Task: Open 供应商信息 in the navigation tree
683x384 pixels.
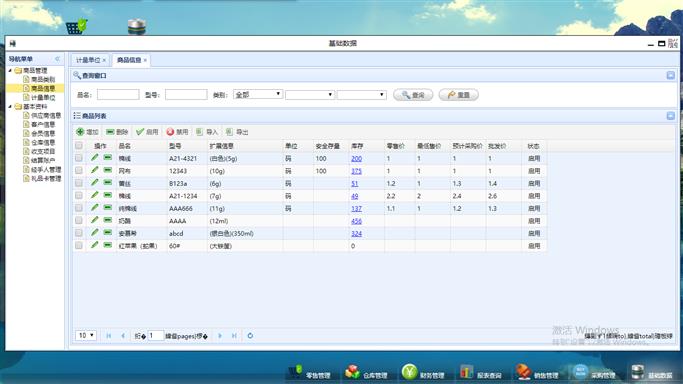Action: click(46, 115)
